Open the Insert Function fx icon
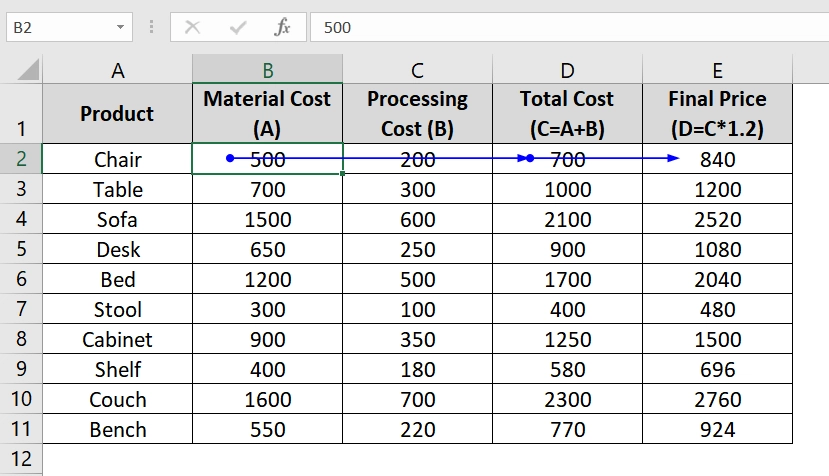This screenshot has width=829, height=476. pos(282,27)
